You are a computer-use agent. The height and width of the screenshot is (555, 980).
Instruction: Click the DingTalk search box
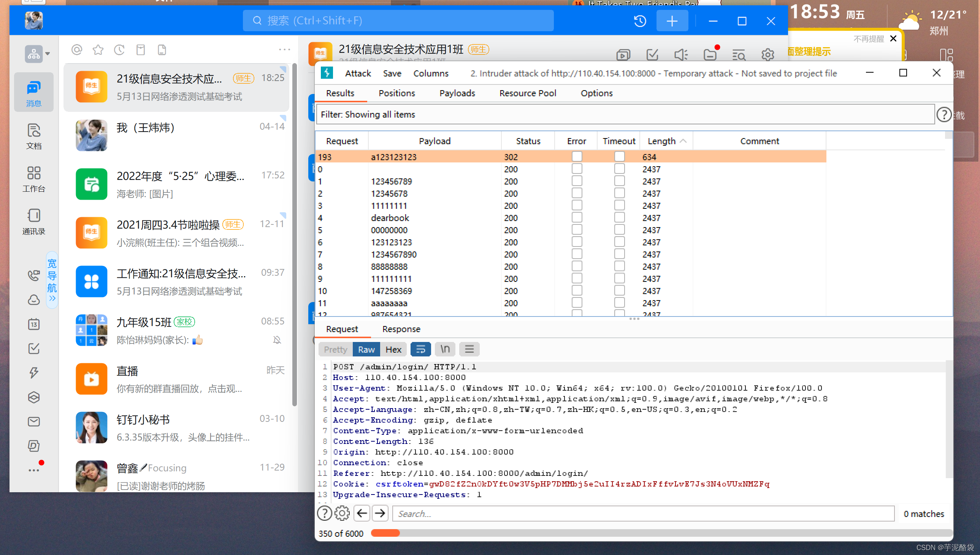[x=398, y=21]
